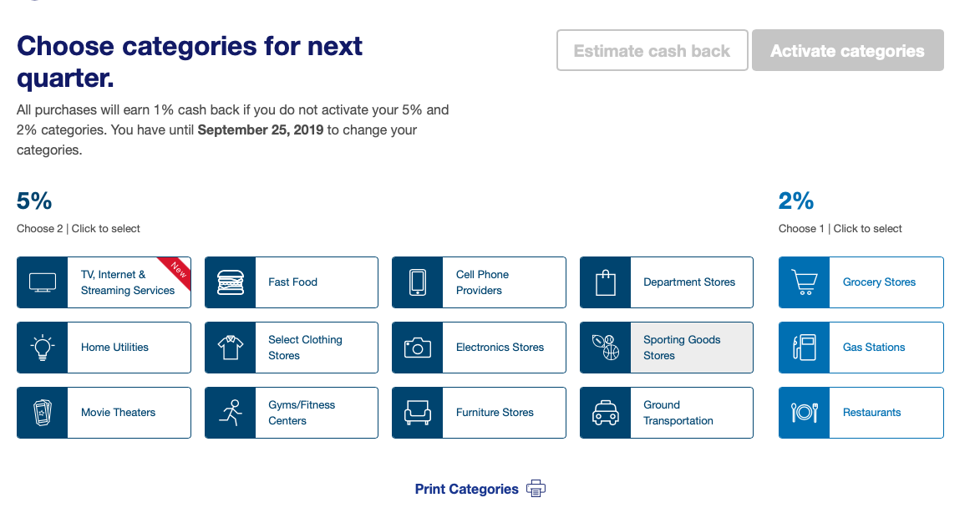
Task: Select the Select Clothing Stores tile
Action: tap(292, 348)
